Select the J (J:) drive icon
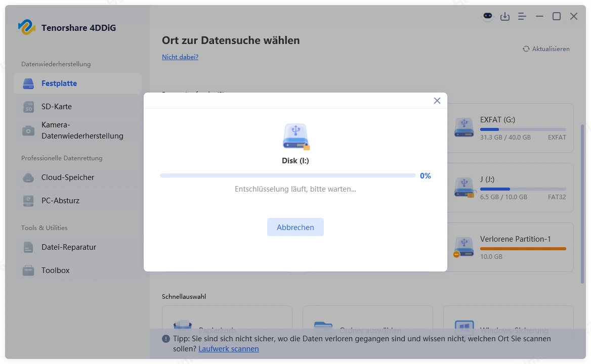591x364 pixels. [x=464, y=187]
